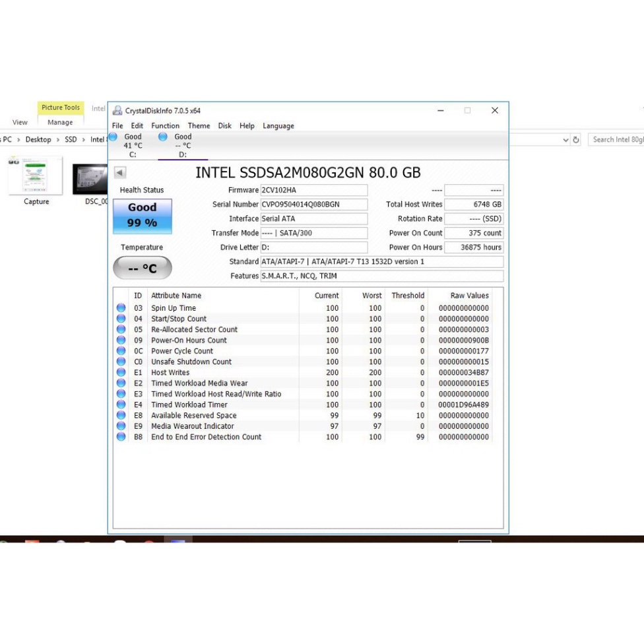This screenshot has height=644, width=644.
Task: Click the Interface field Serial ATA
Action: (x=314, y=219)
